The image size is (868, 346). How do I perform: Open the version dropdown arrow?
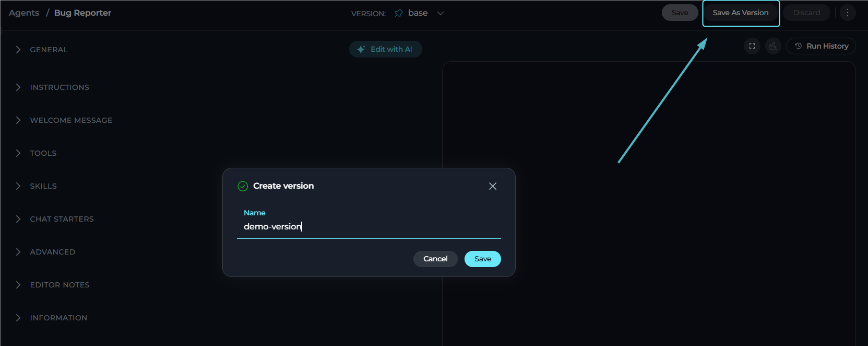(441, 13)
